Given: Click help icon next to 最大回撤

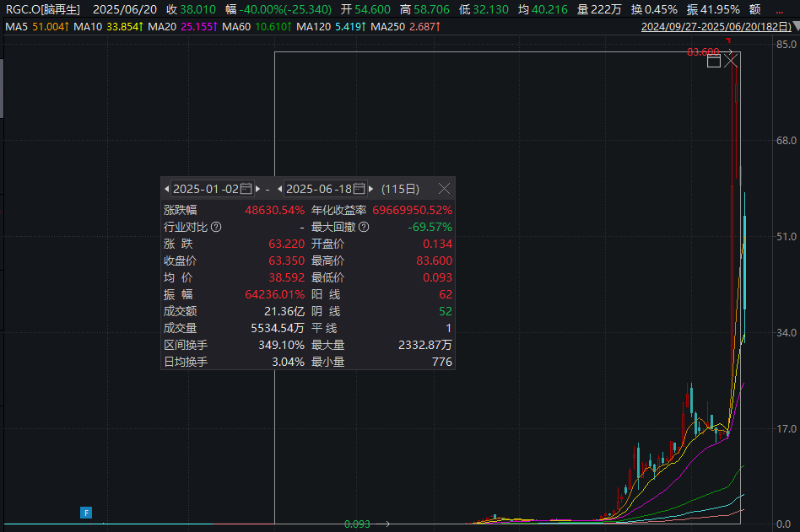Looking at the screenshot, I should coord(364,227).
